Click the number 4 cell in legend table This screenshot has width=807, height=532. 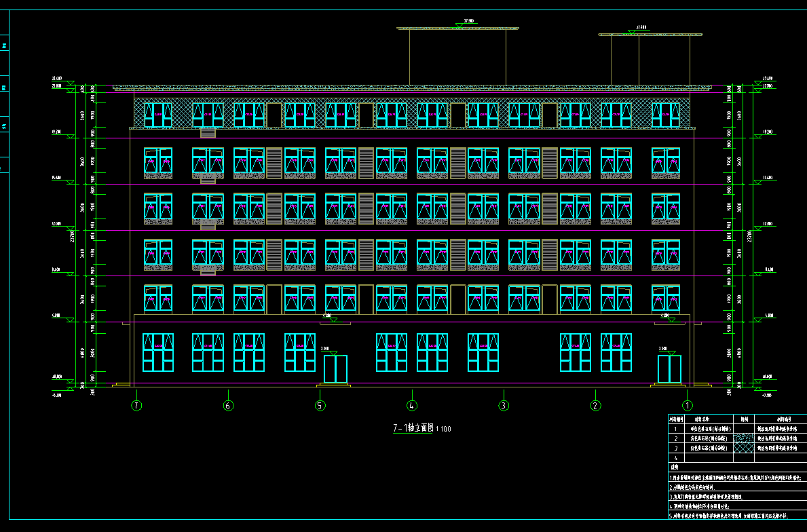pos(675,458)
